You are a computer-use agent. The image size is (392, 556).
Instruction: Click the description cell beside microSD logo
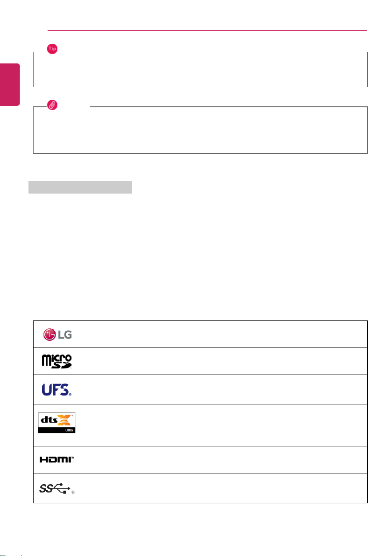[x=224, y=361]
